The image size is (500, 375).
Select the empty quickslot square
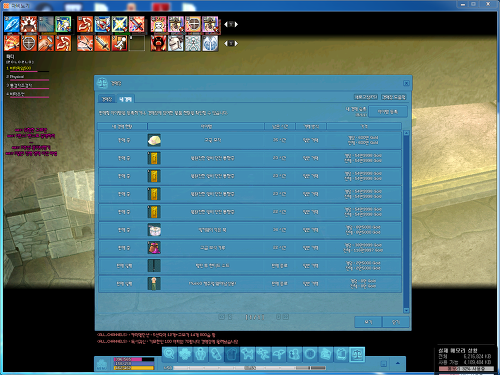[x=137, y=43]
